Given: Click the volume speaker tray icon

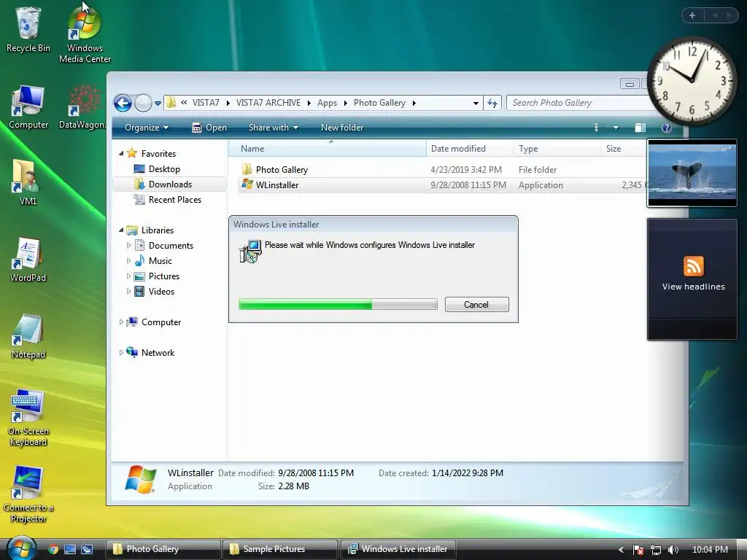Looking at the screenshot, I should (x=673, y=550).
